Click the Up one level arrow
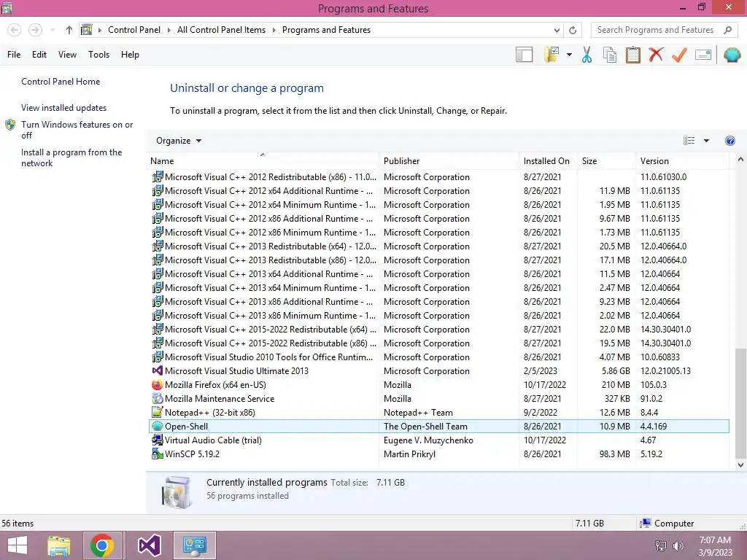This screenshot has height=560, width=747. pos(69,30)
